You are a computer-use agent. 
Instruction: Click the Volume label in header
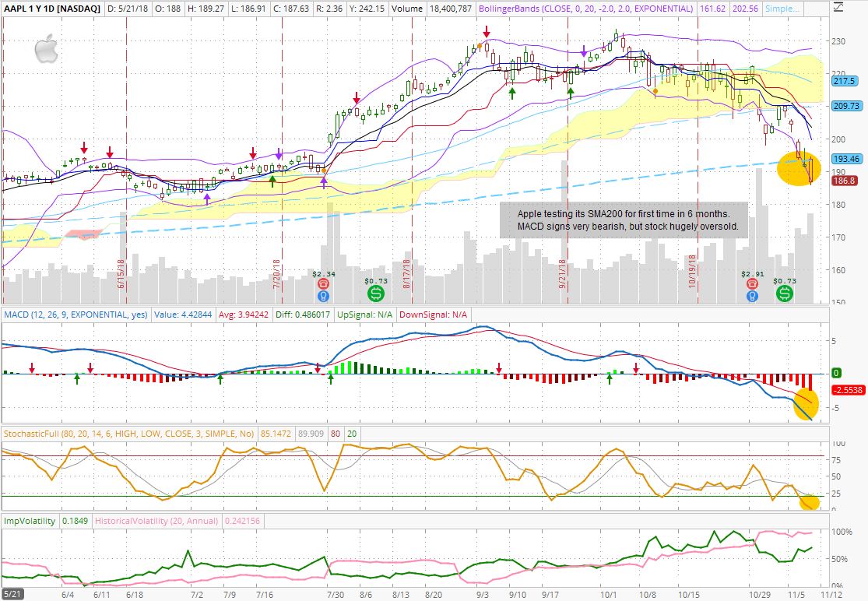click(407, 9)
